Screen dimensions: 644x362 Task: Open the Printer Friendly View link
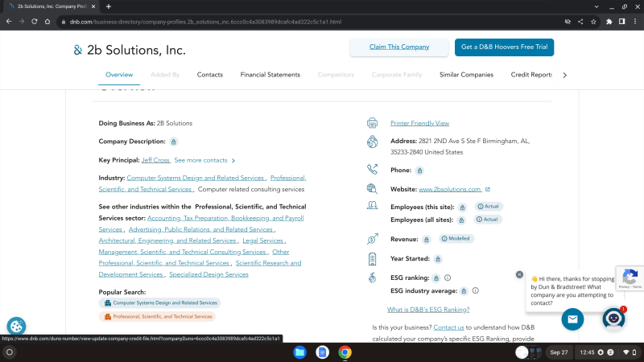[x=419, y=123]
